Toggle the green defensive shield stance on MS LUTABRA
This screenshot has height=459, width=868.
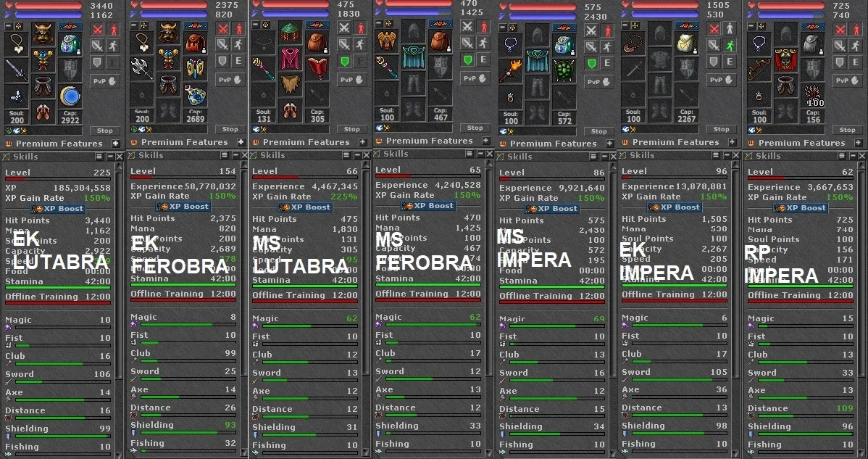[x=345, y=61]
